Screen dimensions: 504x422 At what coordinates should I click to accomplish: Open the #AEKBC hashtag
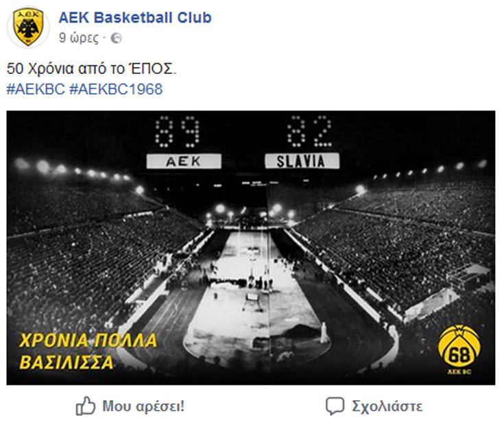(x=36, y=89)
